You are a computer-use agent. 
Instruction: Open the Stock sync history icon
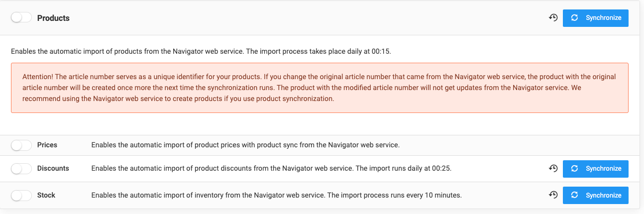pos(553,195)
